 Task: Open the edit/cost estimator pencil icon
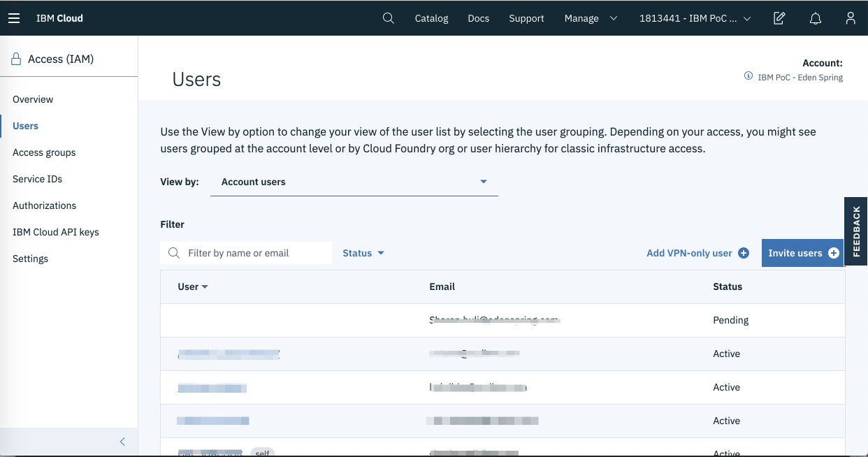click(x=779, y=18)
